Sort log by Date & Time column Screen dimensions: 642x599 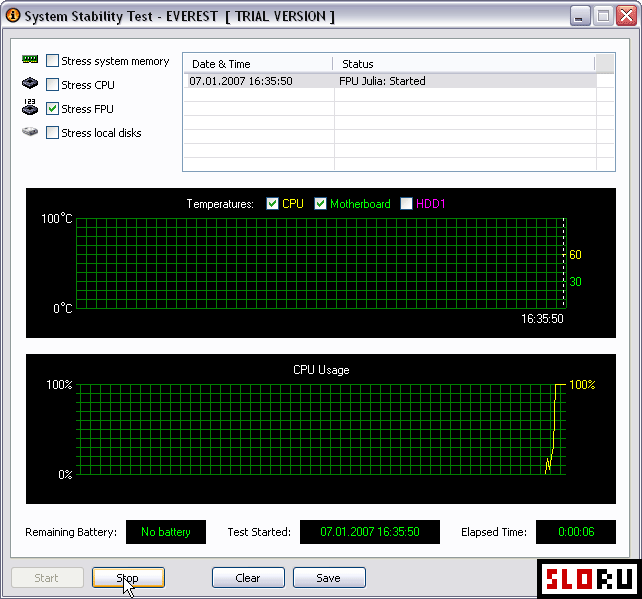258,64
